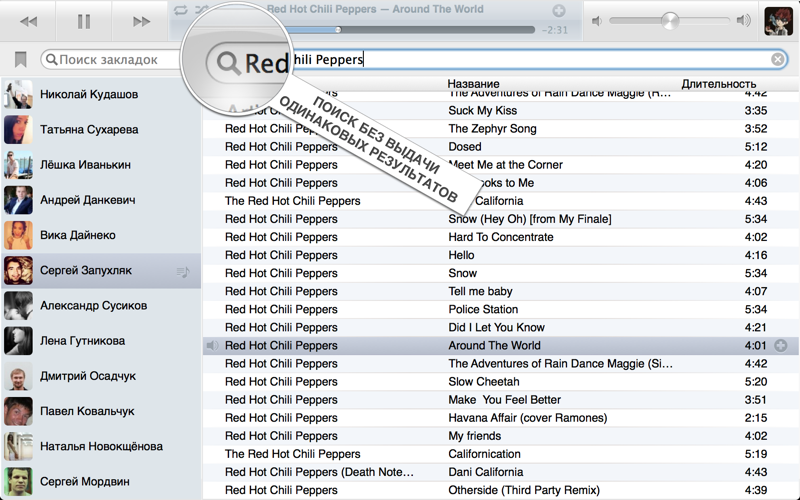800x500 pixels.
Task: Select friend Сергей Мордвин
Action: (x=101, y=482)
